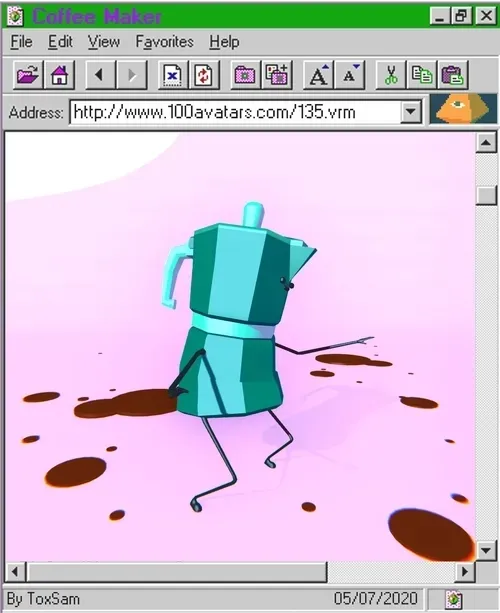Open the Help menu
Viewport: 500px width, 613px height.
pyautogui.click(x=224, y=41)
